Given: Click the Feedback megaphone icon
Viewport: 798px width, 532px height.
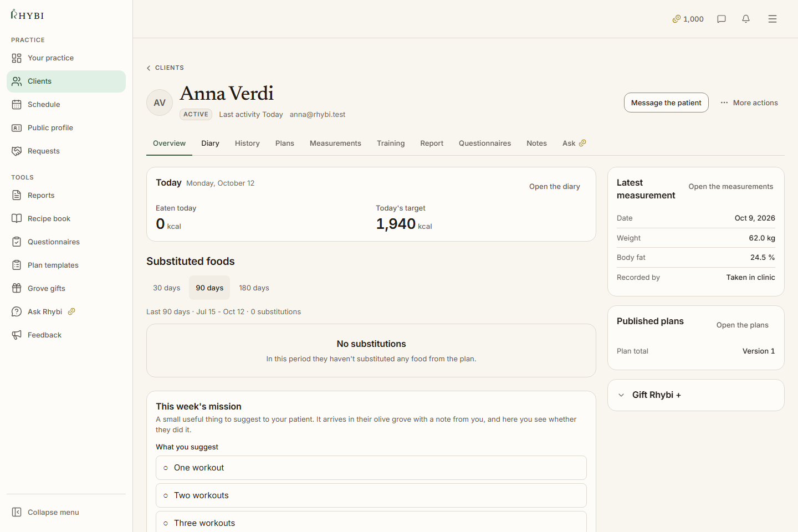Looking at the screenshot, I should click(x=17, y=335).
